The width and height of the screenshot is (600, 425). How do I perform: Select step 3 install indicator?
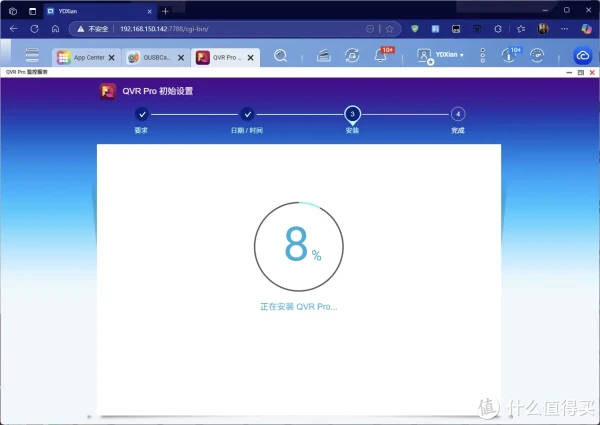352,114
